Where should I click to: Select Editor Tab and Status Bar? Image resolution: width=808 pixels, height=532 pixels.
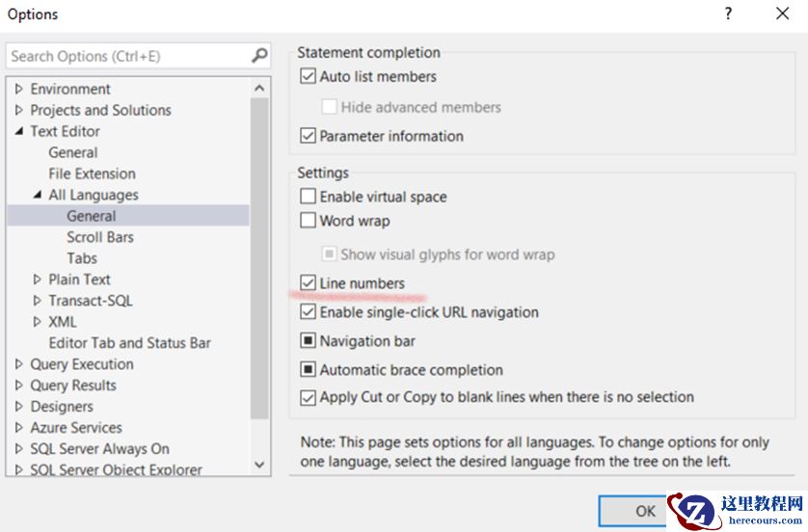point(129,343)
